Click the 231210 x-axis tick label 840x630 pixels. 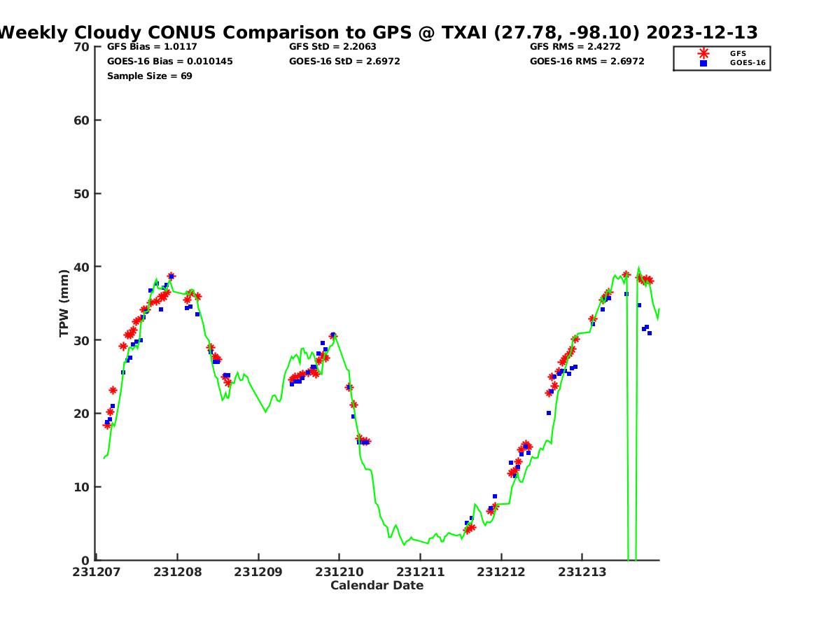[339, 572]
